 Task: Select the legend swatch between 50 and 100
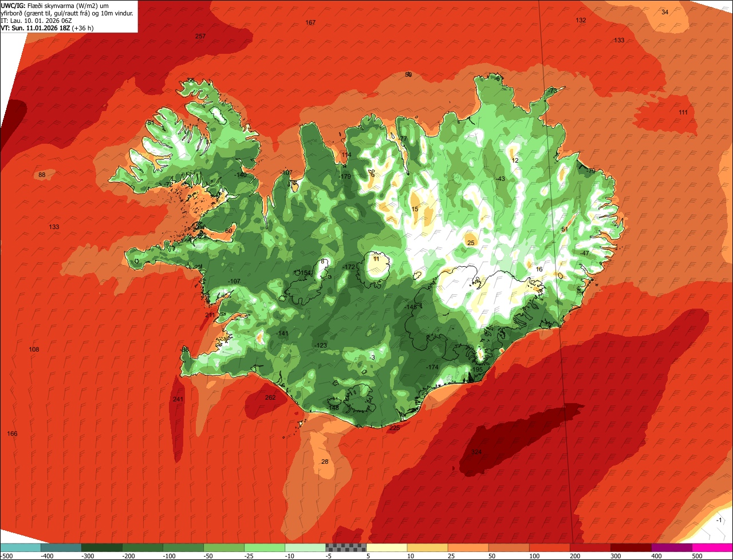[x=509, y=547]
